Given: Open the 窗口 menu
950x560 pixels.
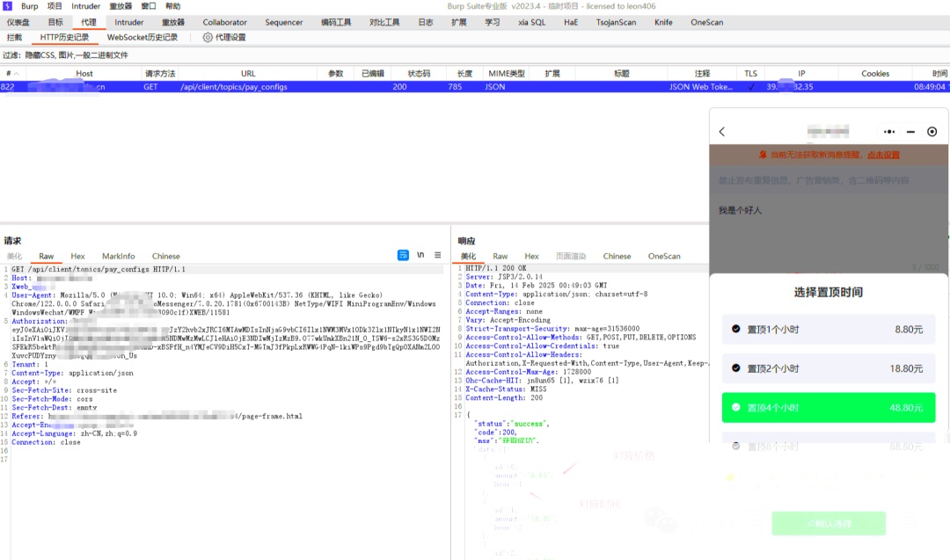Looking at the screenshot, I should [149, 6].
